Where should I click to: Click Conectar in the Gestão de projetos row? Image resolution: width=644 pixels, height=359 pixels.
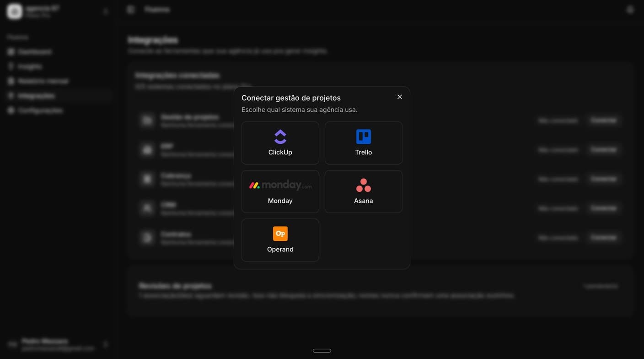pos(604,120)
